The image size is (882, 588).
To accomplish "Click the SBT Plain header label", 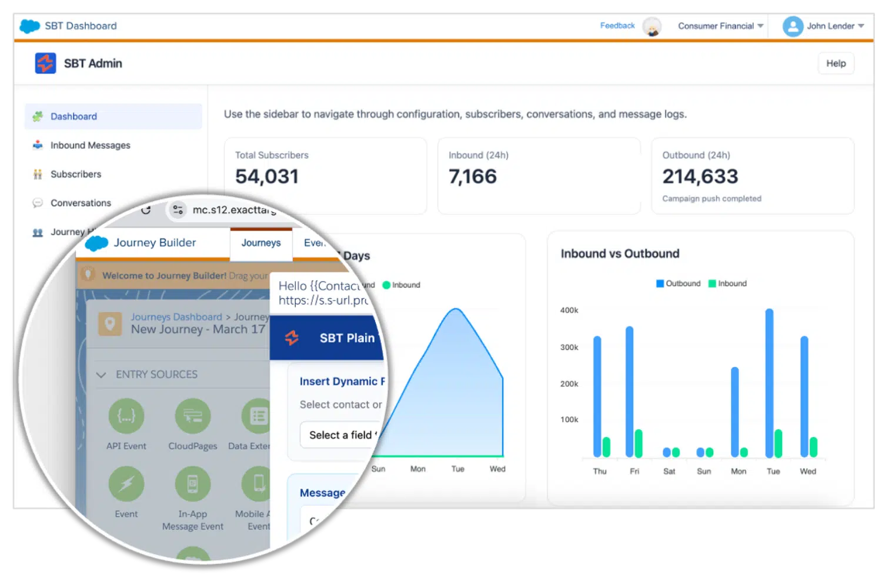I will (x=347, y=338).
